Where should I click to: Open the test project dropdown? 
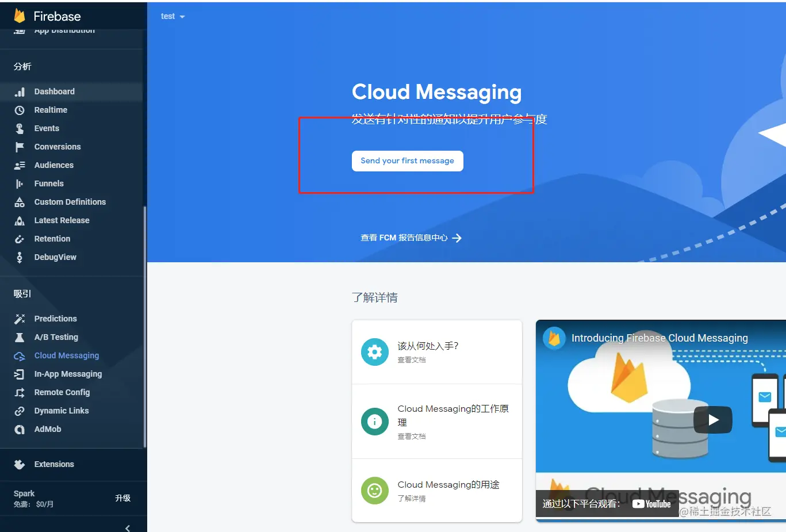click(x=172, y=16)
